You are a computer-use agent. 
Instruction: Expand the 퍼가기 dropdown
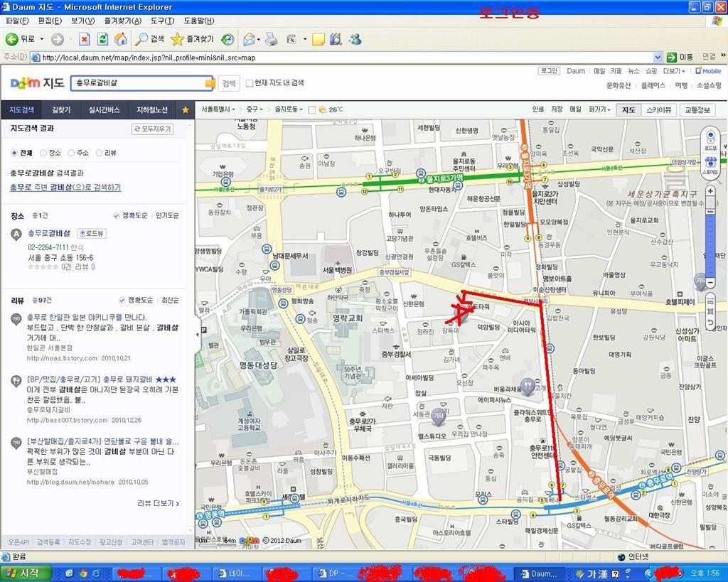tap(600, 109)
